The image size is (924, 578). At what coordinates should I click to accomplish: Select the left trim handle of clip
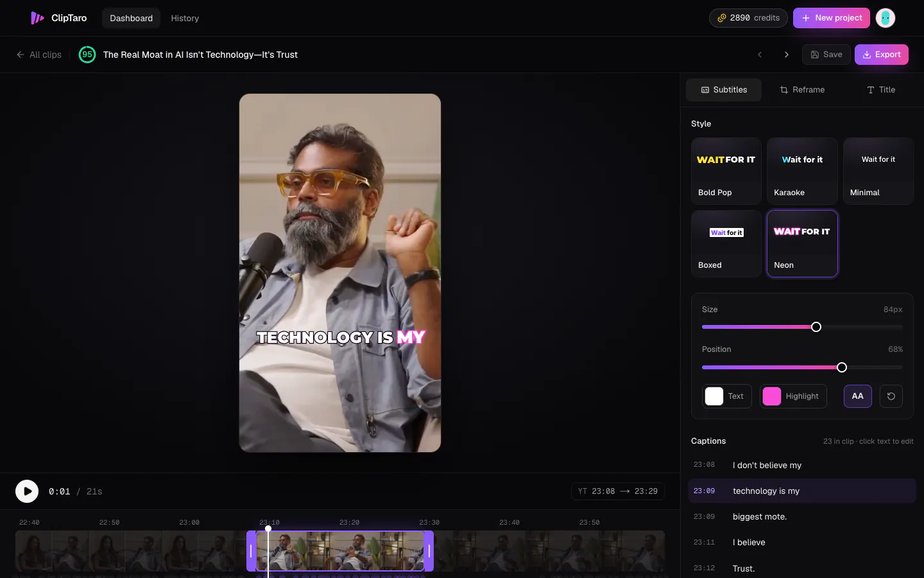(251, 551)
